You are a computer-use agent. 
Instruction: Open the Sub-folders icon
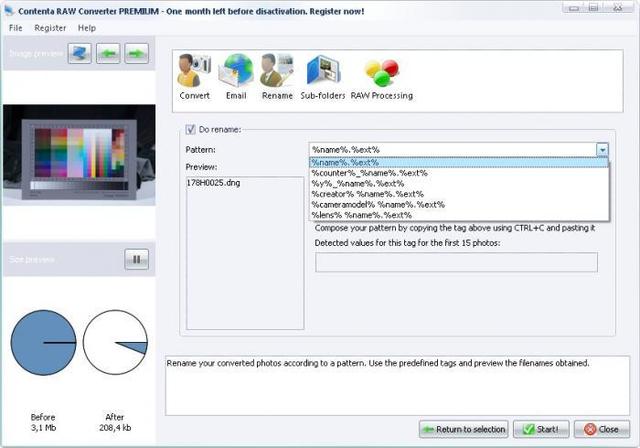point(322,77)
